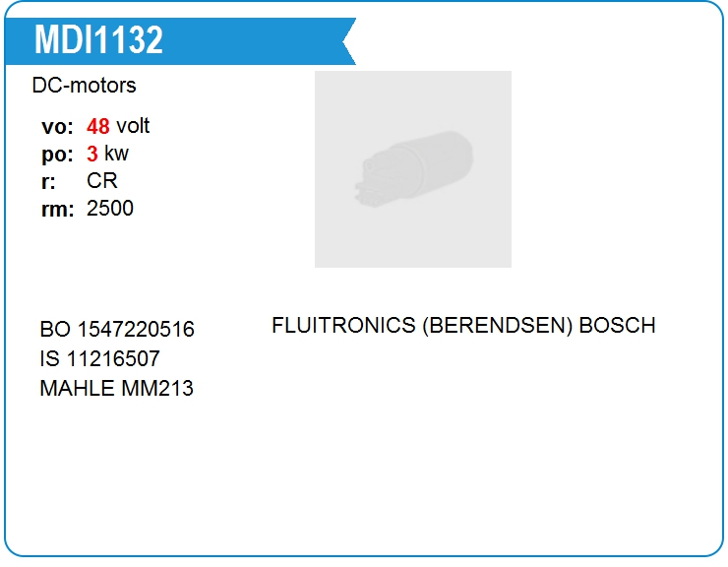Click the BOSCH manufacturer name

pyautogui.click(x=617, y=326)
